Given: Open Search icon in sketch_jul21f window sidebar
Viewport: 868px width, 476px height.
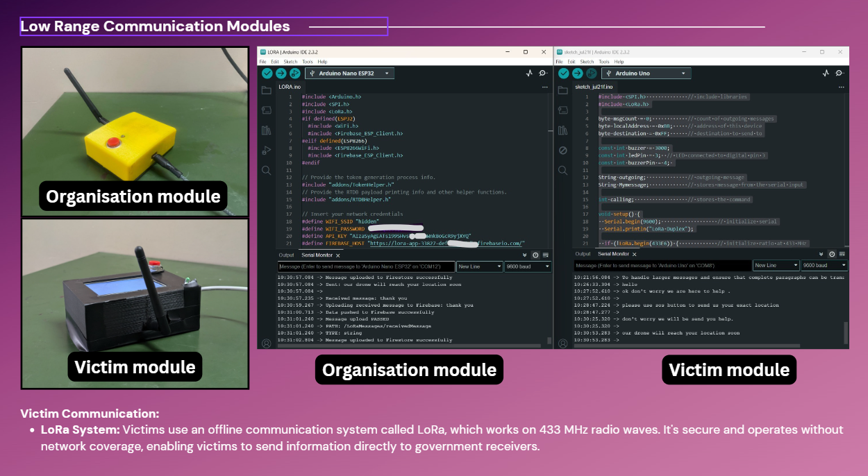Looking at the screenshot, I should (x=563, y=170).
